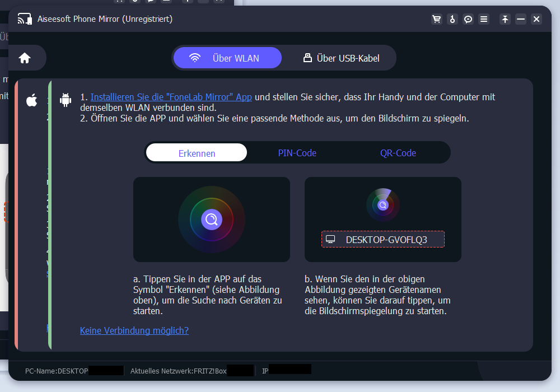Click the shopping cart purchase icon

point(436,19)
